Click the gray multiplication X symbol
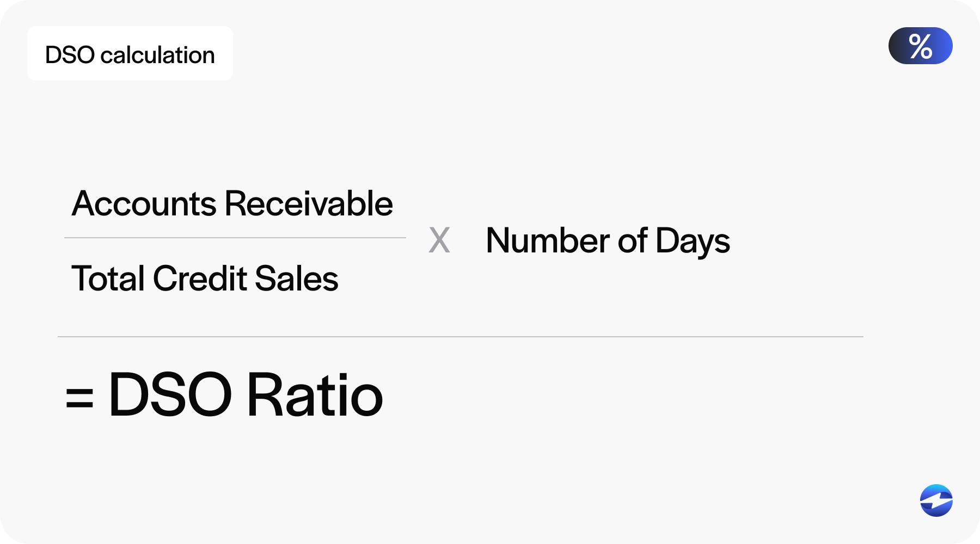 pos(439,240)
